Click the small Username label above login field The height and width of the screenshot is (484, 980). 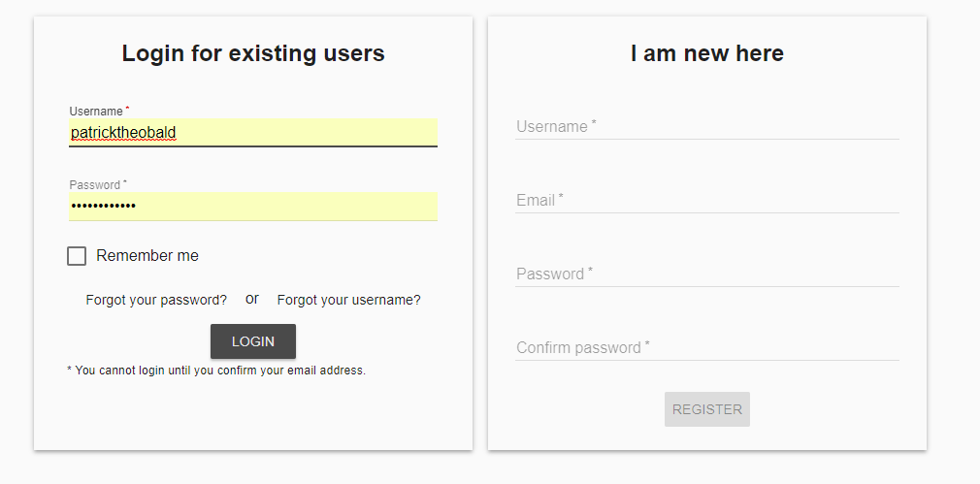click(x=96, y=112)
